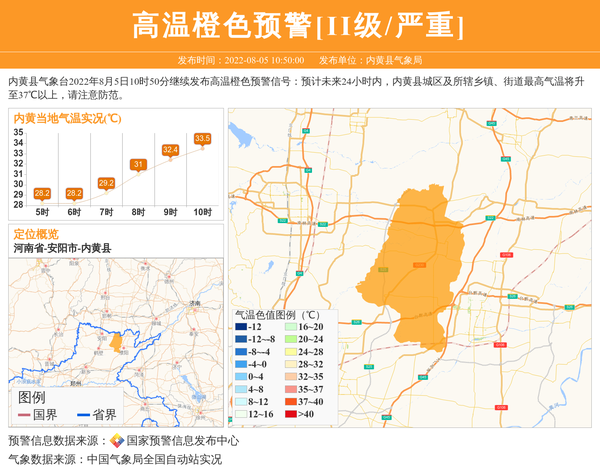Click the 中国气象局全国自动站实况 source text
Image resolution: width=600 pixels, height=471 pixels.
(x=153, y=459)
